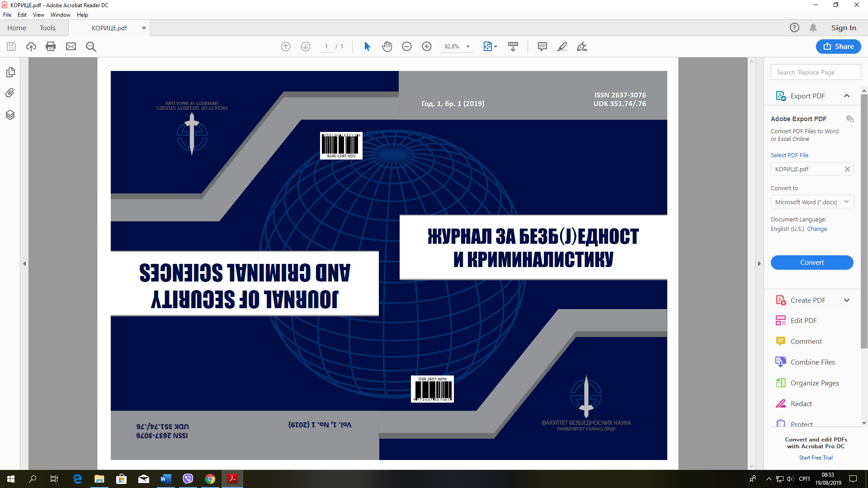
Task: Click the Zoom out minus icon
Action: pyautogui.click(x=407, y=47)
